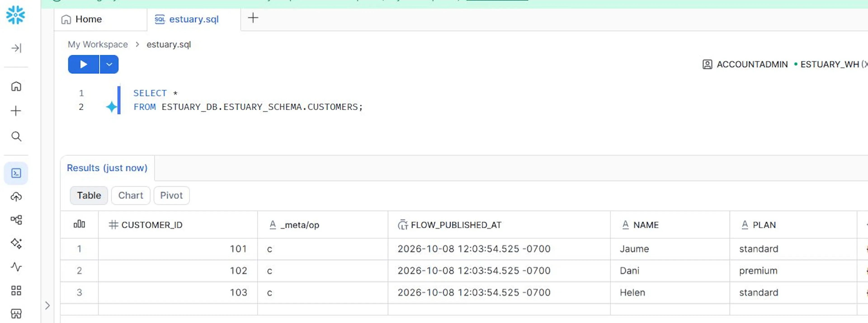Select the cell containing Helen
The image size is (868, 323).
pos(670,293)
